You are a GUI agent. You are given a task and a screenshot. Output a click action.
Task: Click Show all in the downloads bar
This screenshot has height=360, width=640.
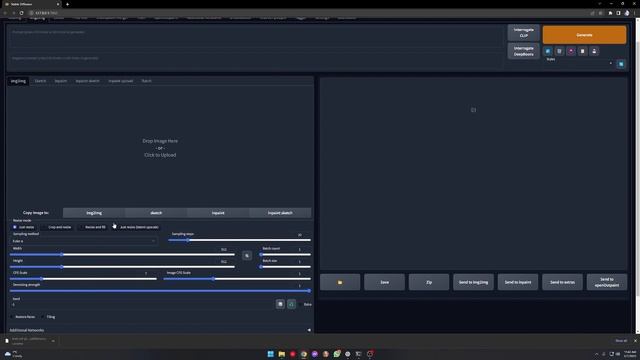[621, 340]
